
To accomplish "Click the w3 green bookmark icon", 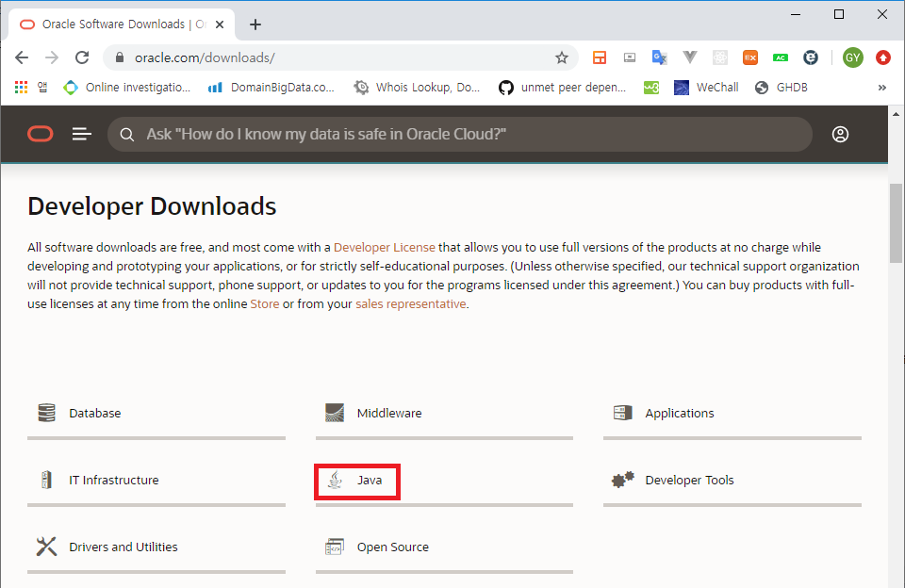I will (x=651, y=87).
